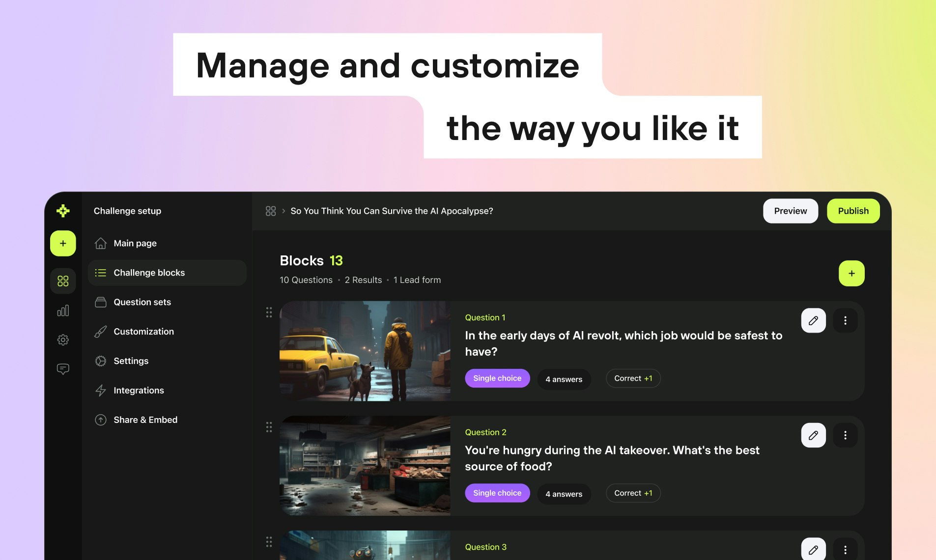Open Question 3 three-dot menu
The width and height of the screenshot is (936, 560).
pyautogui.click(x=845, y=549)
